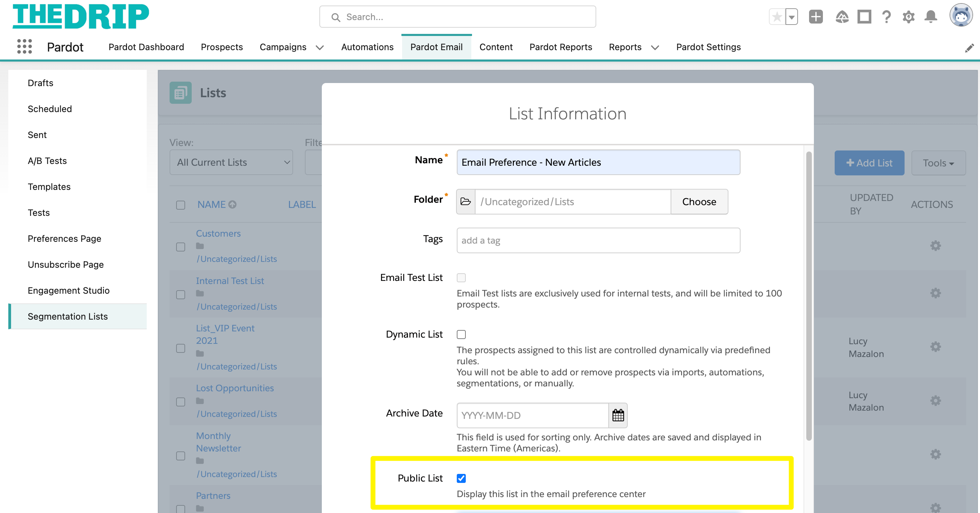980x513 pixels.
Task: Click the Choose folder button
Action: [699, 202]
